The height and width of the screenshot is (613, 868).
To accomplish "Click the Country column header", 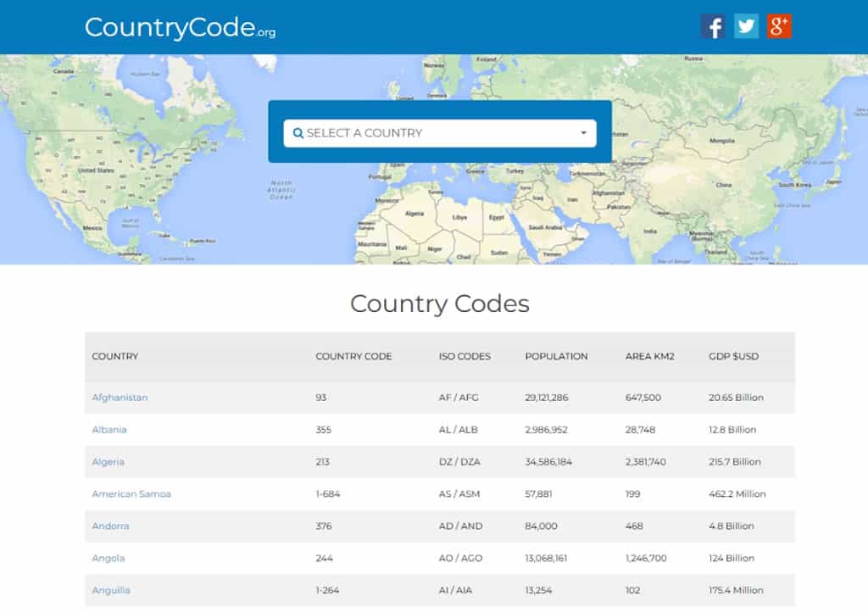I will pos(115,357).
